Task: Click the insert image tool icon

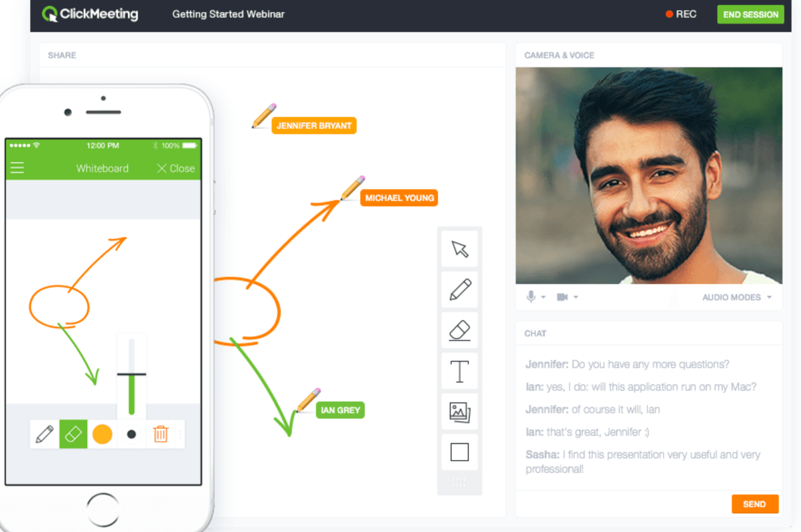Action: tap(459, 412)
